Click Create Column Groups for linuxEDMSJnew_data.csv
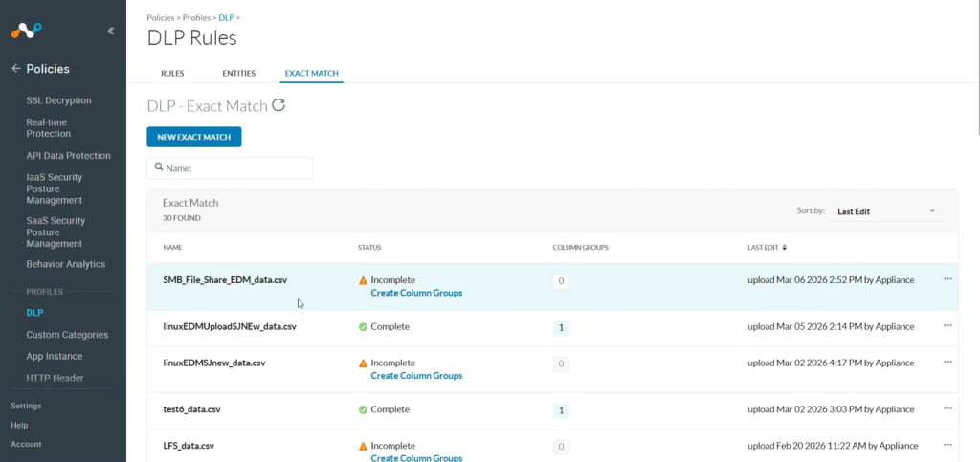This screenshot has height=462, width=980. [x=416, y=376]
